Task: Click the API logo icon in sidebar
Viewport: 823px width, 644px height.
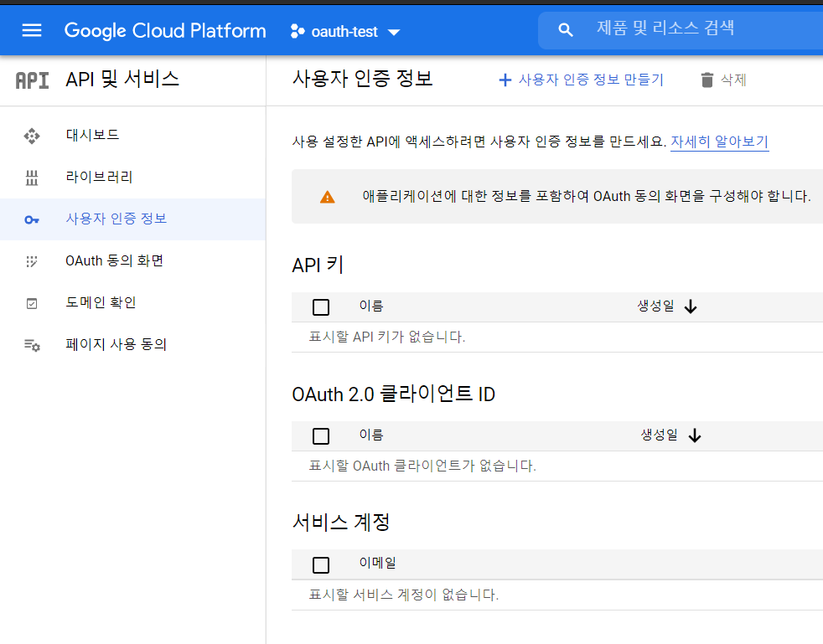Action: coord(32,80)
